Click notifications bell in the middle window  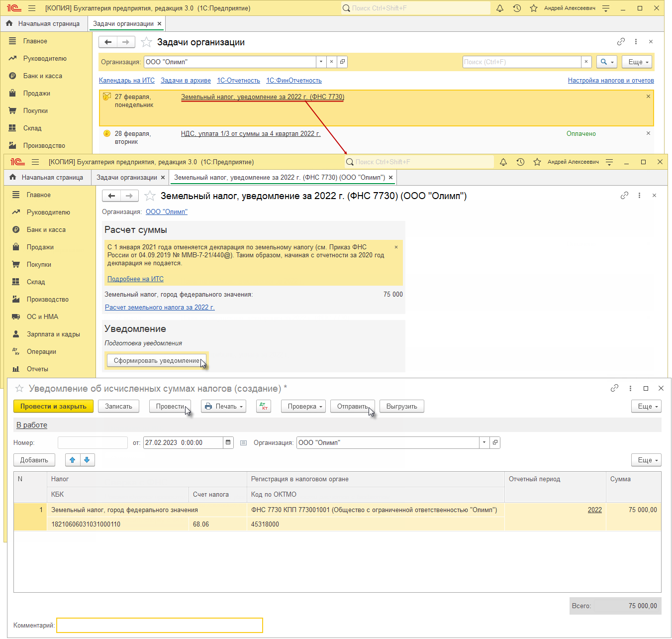tap(503, 162)
